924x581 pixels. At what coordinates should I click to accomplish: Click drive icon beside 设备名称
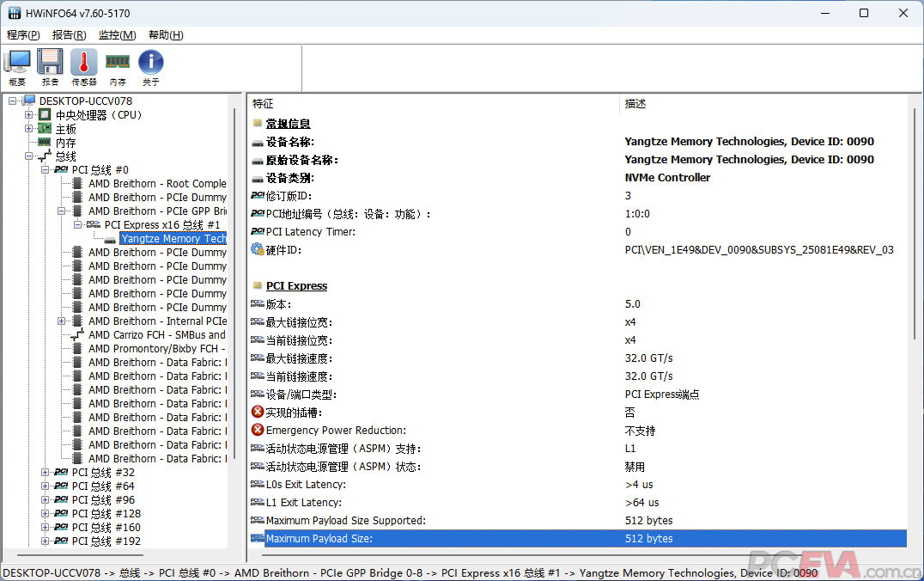(x=258, y=144)
